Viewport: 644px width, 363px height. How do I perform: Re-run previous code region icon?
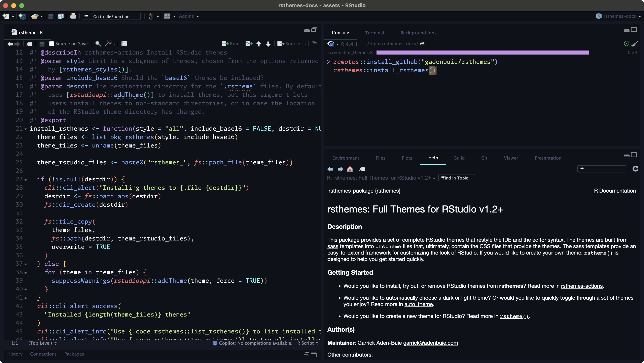[x=249, y=44]
